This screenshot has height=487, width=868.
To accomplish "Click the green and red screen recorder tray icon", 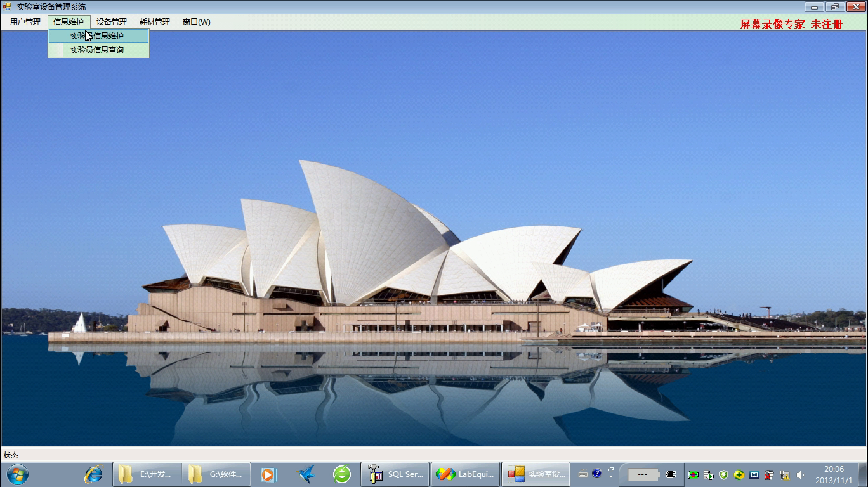I will click(x=693, y=474).
